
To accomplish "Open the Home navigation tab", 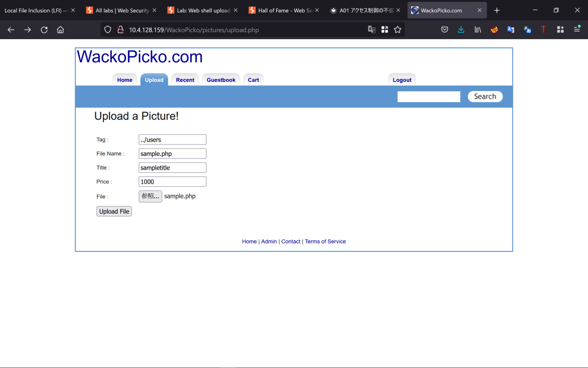I will (x=124, y=80).
